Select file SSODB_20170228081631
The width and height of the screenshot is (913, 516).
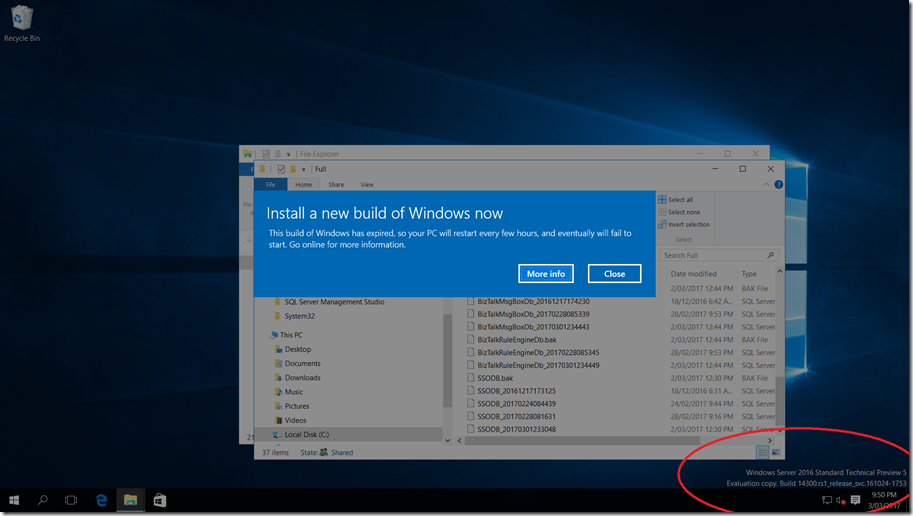coord(516,417)
